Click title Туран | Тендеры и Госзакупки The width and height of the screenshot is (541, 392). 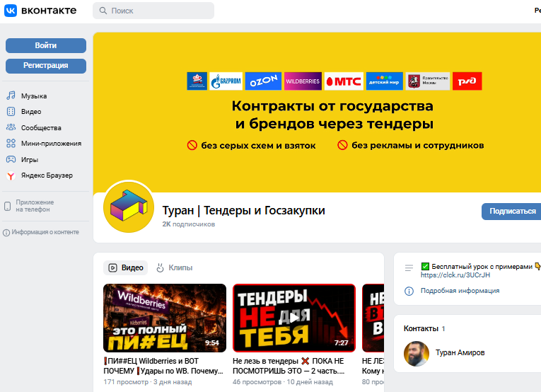click(x=243, y=210)
